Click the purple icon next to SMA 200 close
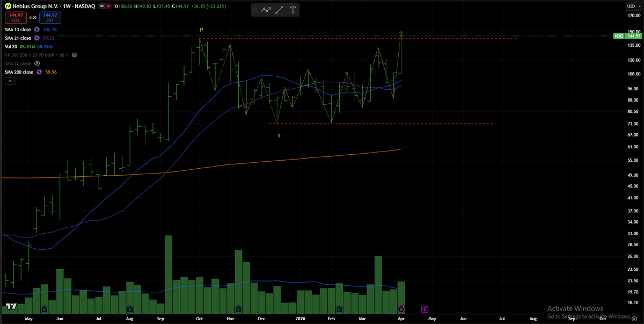The width and height of the screenshot is (644, 324). coord(40,72)
